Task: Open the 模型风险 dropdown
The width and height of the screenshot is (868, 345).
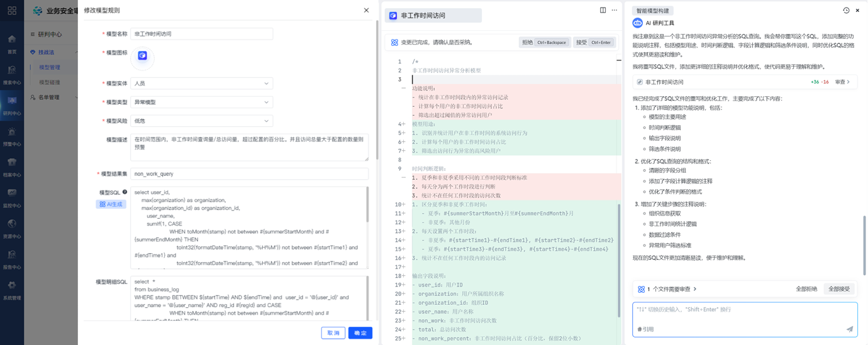Action: (x=201, y=121)
